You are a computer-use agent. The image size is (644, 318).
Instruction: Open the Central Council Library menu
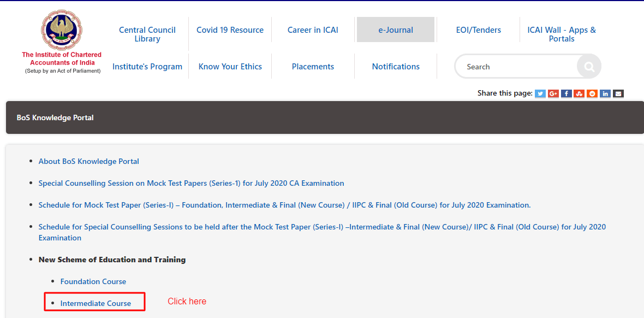147,34
